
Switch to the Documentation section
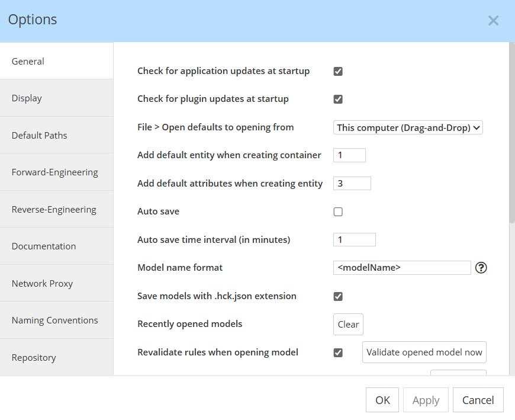pyautogui.click(x=43, y=246)
